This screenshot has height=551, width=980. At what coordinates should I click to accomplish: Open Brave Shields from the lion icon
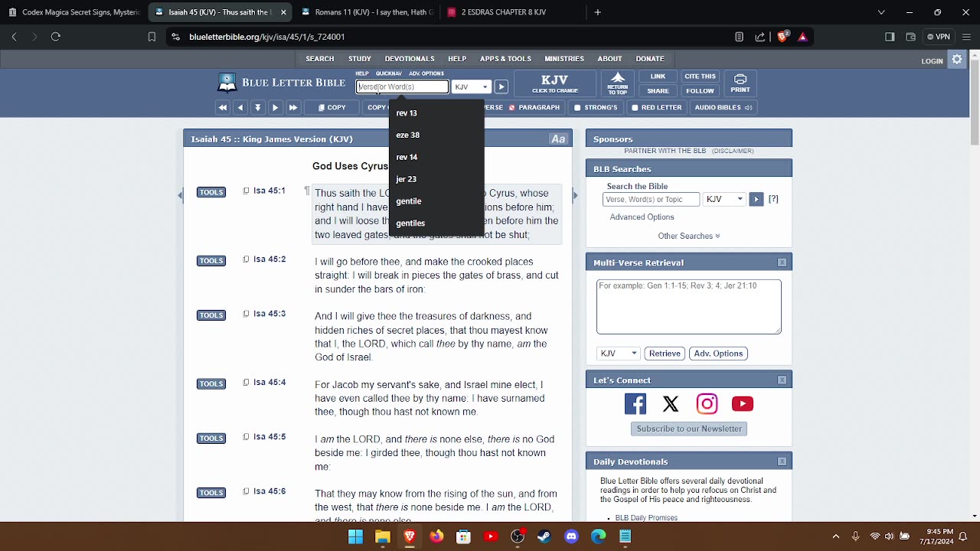(x=782, y=37)
